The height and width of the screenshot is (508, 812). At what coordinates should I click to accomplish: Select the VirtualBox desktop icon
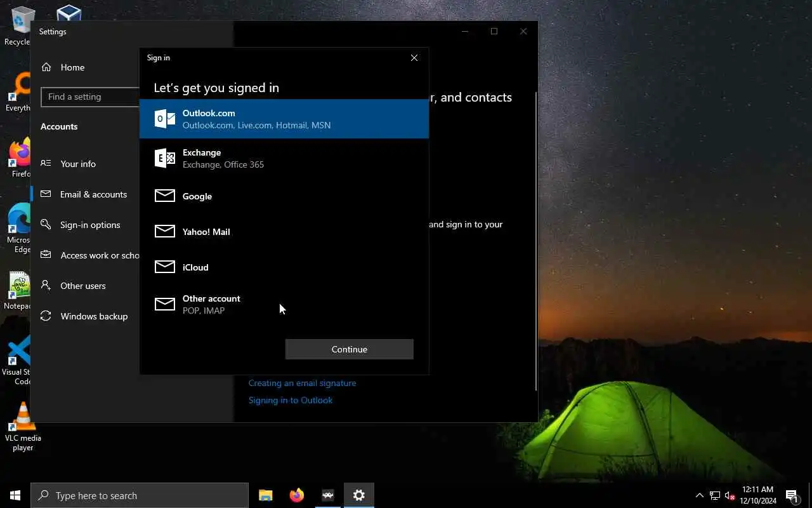click(69, 13)
